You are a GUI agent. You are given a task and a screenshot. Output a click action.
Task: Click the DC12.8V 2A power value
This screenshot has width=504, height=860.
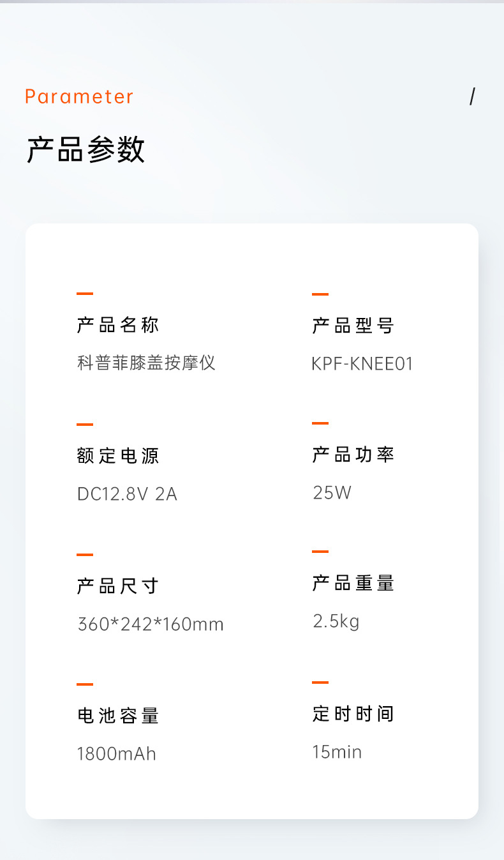coord(127,494)
